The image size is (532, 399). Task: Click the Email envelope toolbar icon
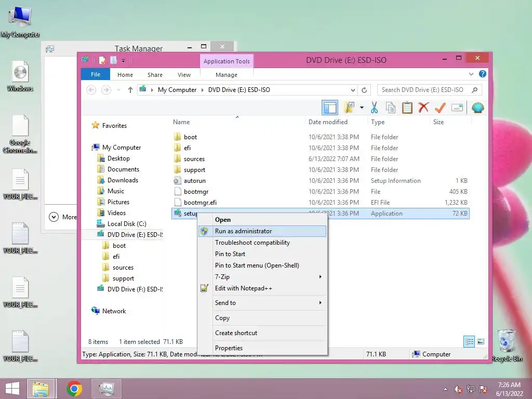(457, 108)
